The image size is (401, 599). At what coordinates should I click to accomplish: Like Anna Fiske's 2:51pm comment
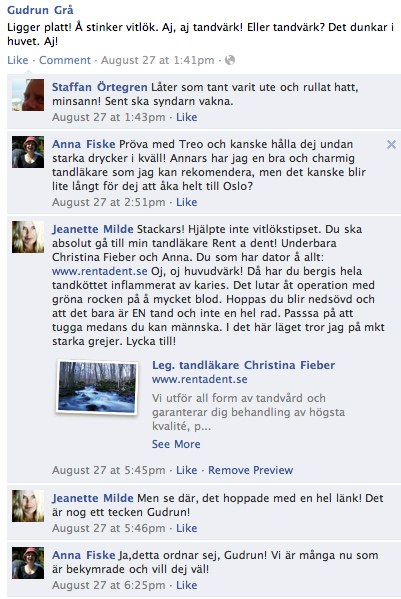[x=186, y=202]
